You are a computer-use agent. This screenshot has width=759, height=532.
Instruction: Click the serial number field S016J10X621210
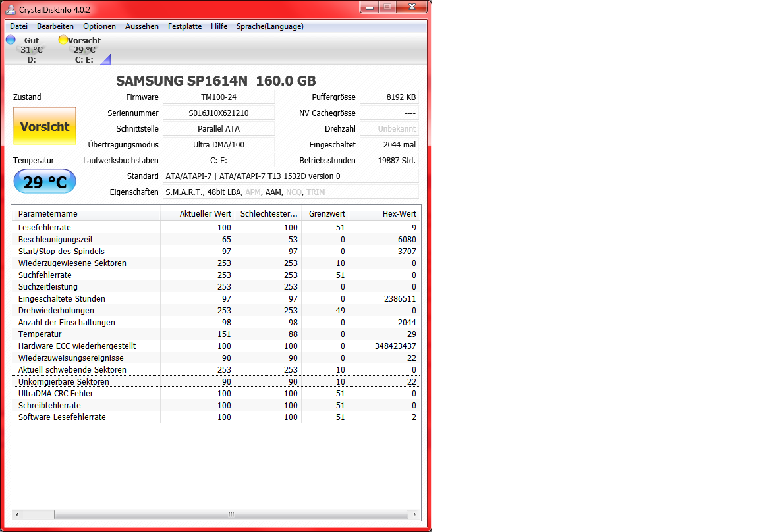click(x=219, y=113)
